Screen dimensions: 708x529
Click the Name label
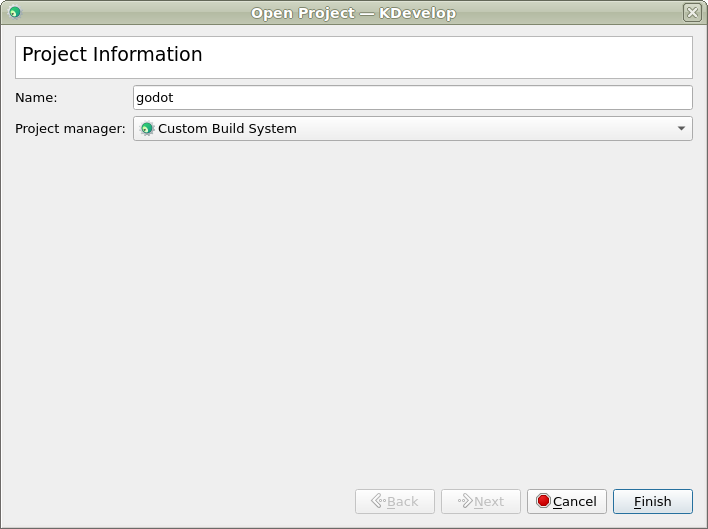(36, 97)
